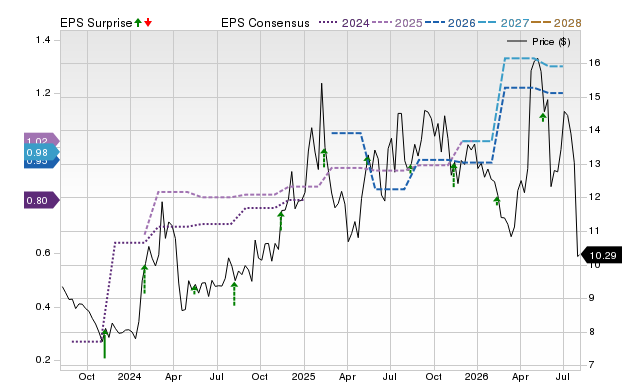Select the 2028 consensus legend entry
Image resolution: width=640 pixels, height=382 pixels.
(x=556, y=23)
